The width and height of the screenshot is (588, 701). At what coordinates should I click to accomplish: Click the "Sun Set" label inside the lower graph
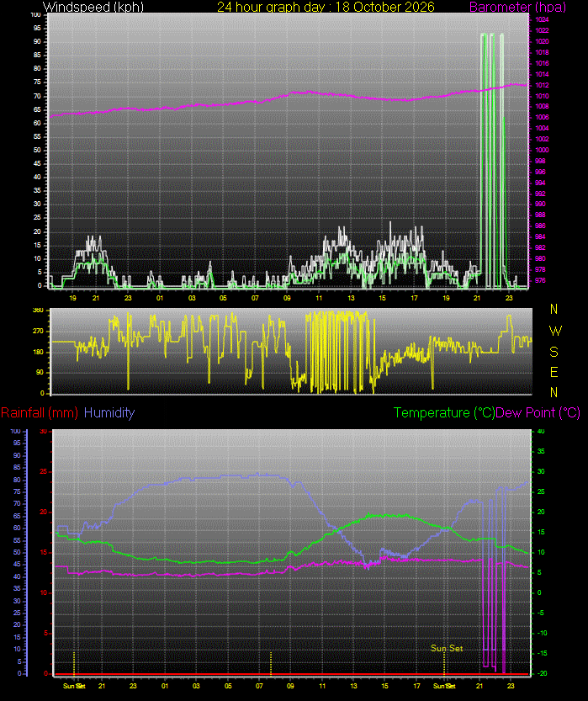447,648
